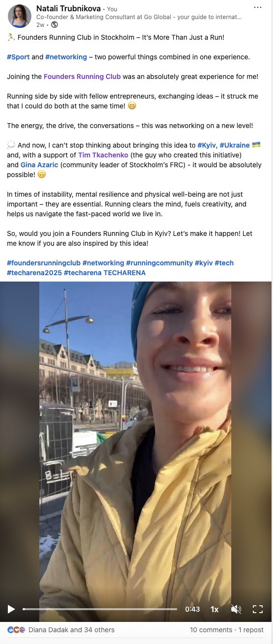Play the video with the play icon

(11, 609)
